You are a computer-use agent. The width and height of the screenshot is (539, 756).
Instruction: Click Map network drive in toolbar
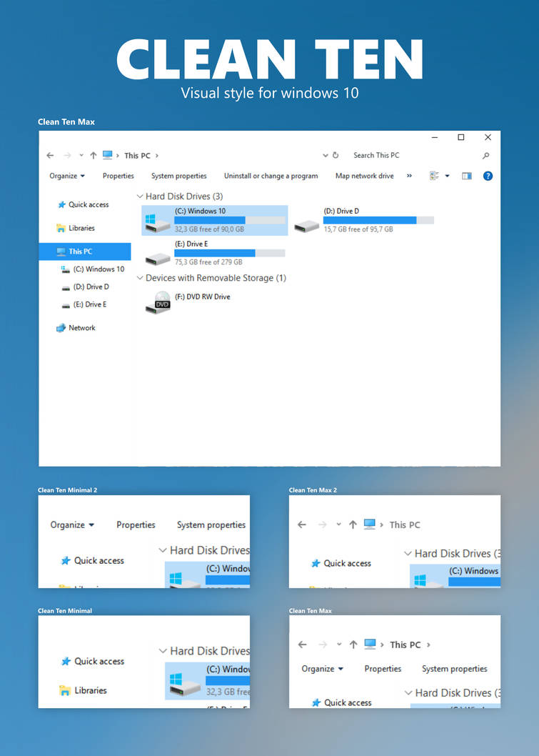[364, 176]
